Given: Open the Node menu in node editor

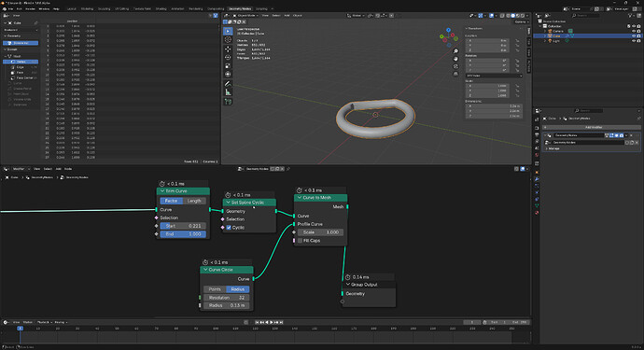Looking at the screenshot, I should pos(68,169).
